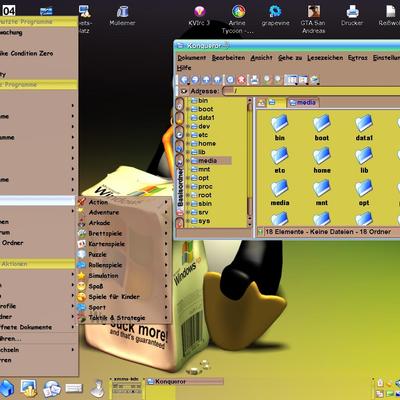Open the home folder icon in file view
This screenshot has height=400, width=400.
coord(322,160)
